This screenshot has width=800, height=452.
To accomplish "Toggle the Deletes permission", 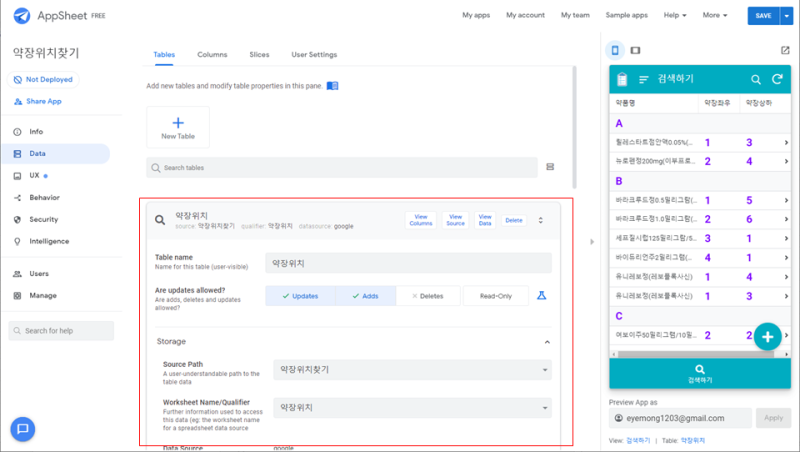I will (x=428, y=296).
